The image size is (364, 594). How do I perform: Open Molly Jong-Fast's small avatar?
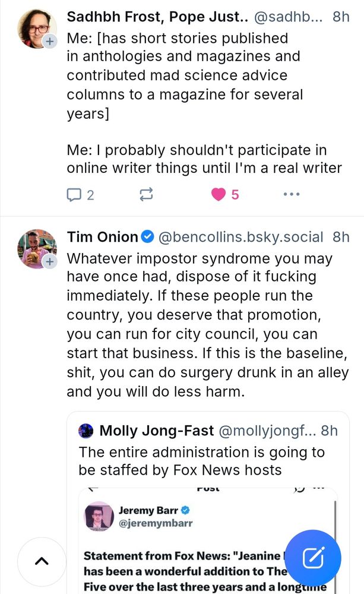(86, 430)
